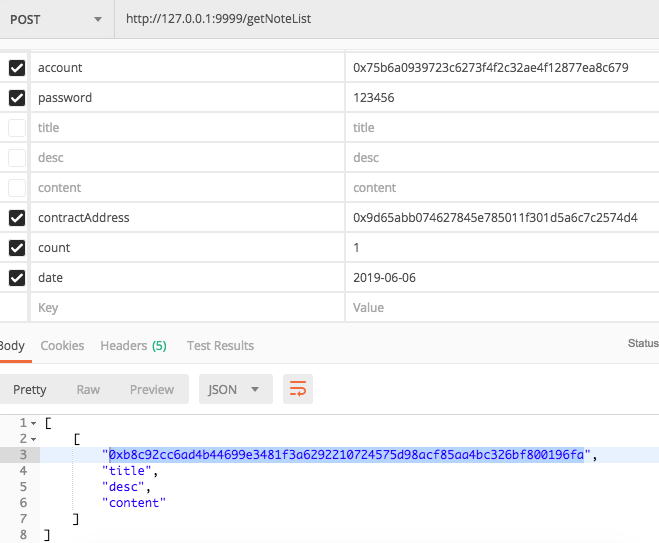The height and width of the screenshot is (543, 659).
Task: Collapse the outer array at line 1
Action: (35, 424)
